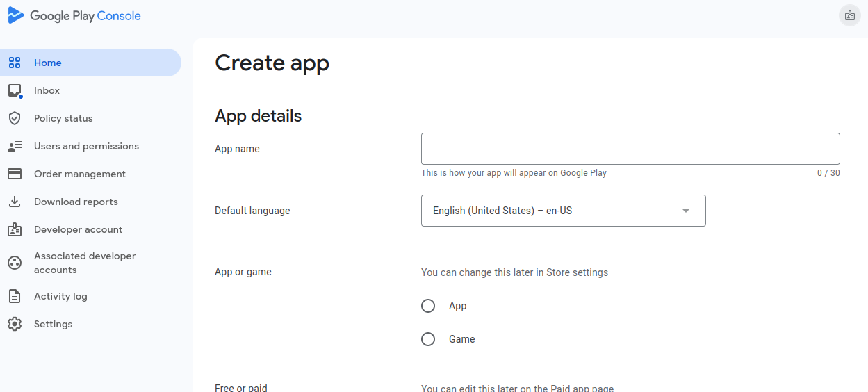
Task: Navigate to Policy status
Action: tap(63, 118)
